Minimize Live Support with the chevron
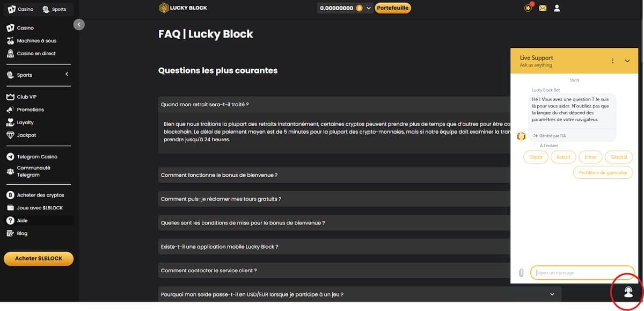This screenshot has width=644, height=311. (627, 61)
